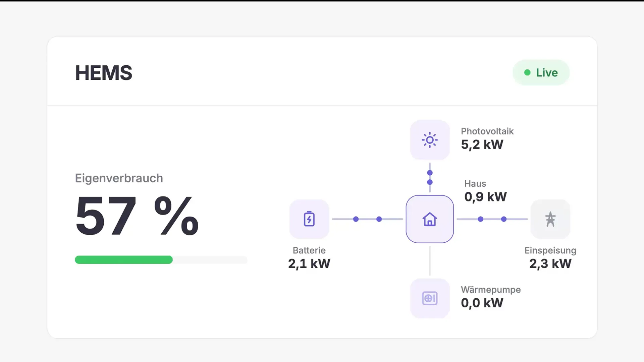
Task: Click the Photovoltaik label
Action: (x=487, y=131)
